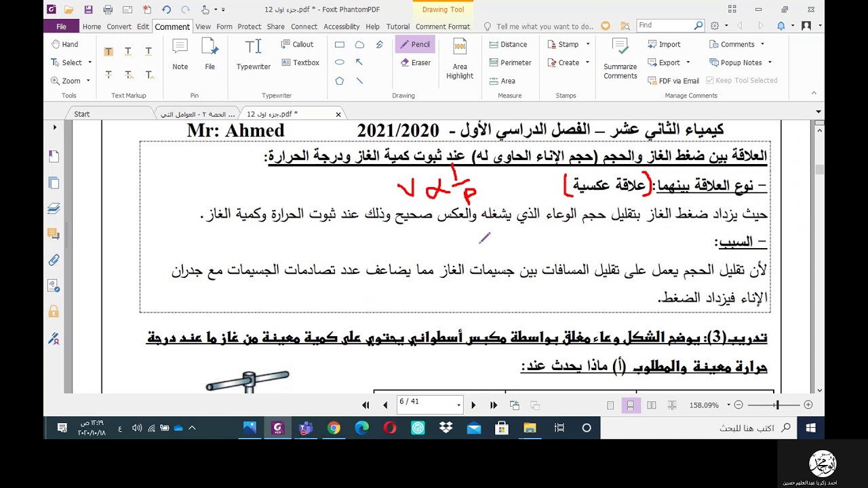Go to the previous page

(385, 405)
